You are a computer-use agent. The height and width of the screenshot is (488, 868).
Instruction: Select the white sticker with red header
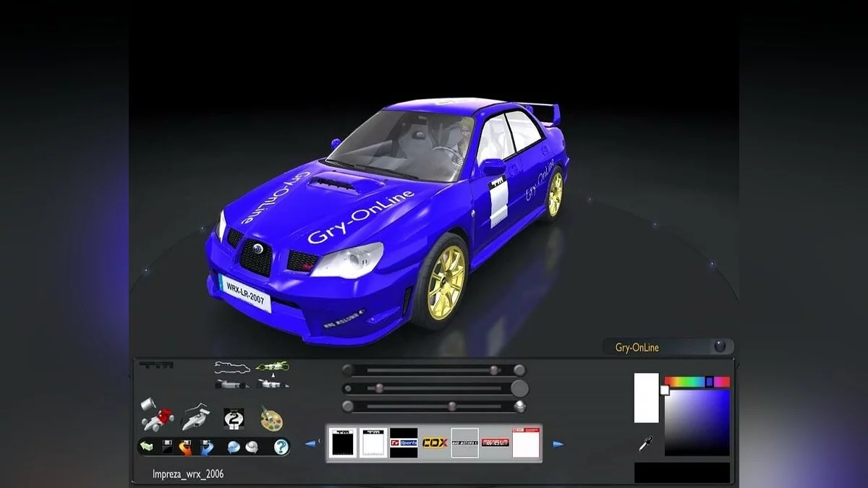(x=526, y=442)
